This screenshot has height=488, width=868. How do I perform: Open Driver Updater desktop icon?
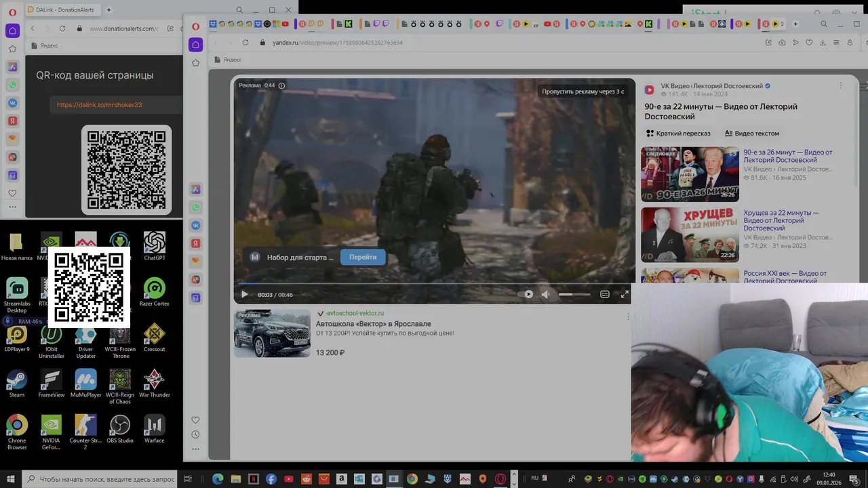pyautogui.click(x=86, y=341)
